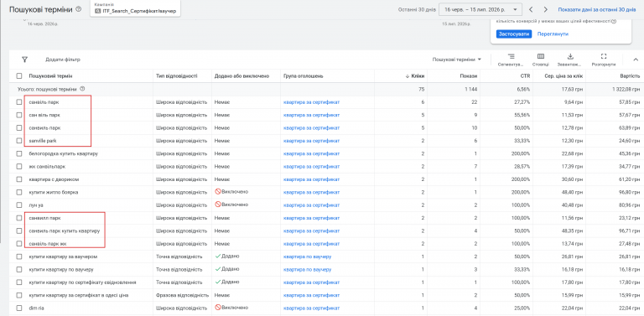The width and height of the screenshot is (644, 316).
Task: Click Додати фільтр input field
Action: pos(63,60)
